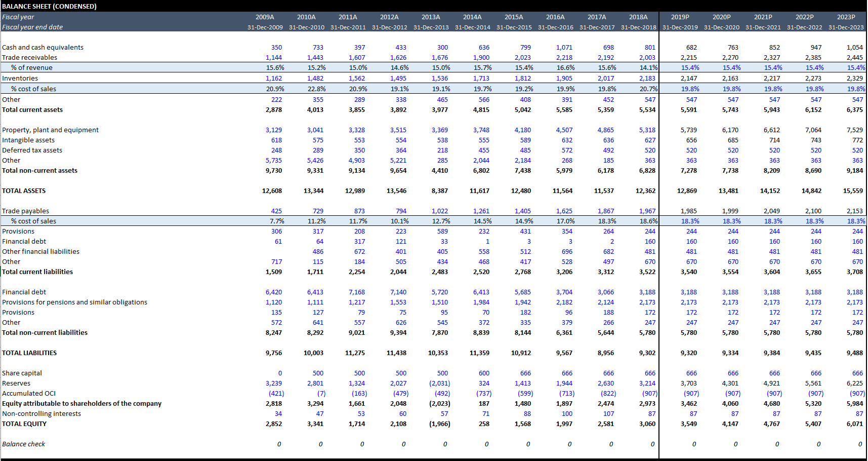
Task: Click the Reserves row label
Action: pos(16,383)
